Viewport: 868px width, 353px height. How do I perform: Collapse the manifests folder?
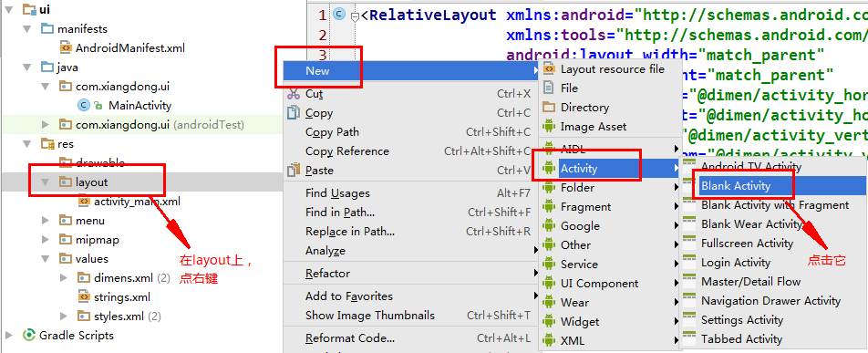(x=26, y=29)
